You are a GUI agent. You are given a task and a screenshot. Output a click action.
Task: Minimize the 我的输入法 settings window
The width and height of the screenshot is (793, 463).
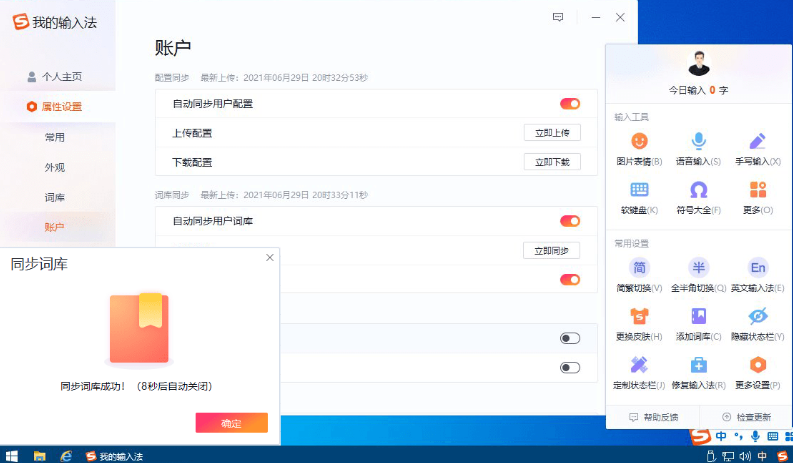596,17
